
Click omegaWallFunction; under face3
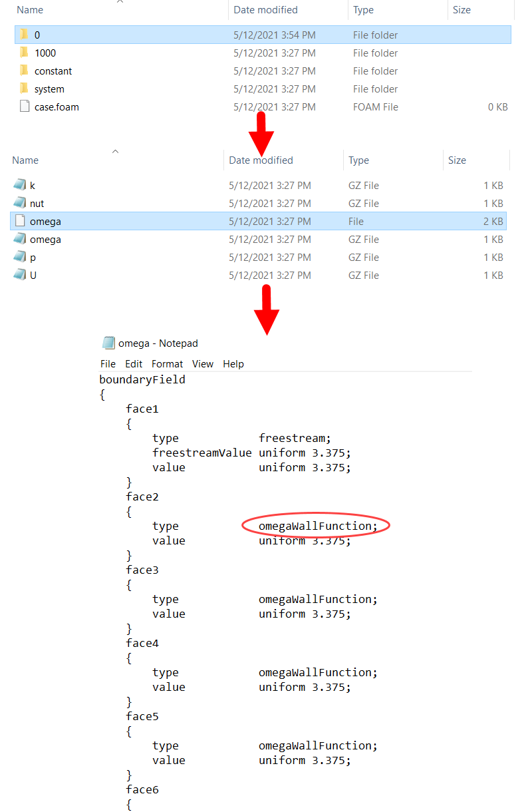[x=318, y=599]
